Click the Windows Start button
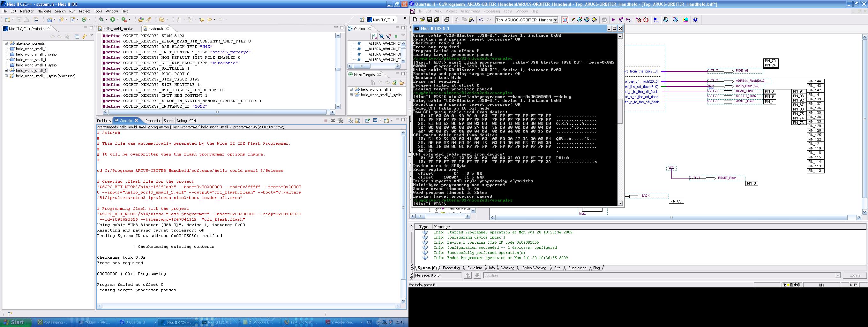The width and height of the screenshot is (868, 327). pyautogui.click(x=13, y=322)
